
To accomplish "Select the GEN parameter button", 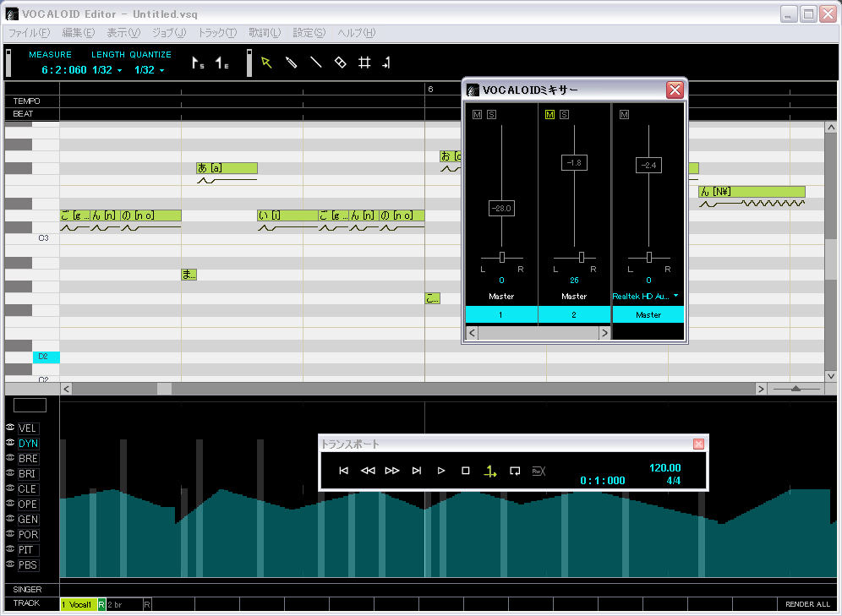I will click(x=27, y=520).
